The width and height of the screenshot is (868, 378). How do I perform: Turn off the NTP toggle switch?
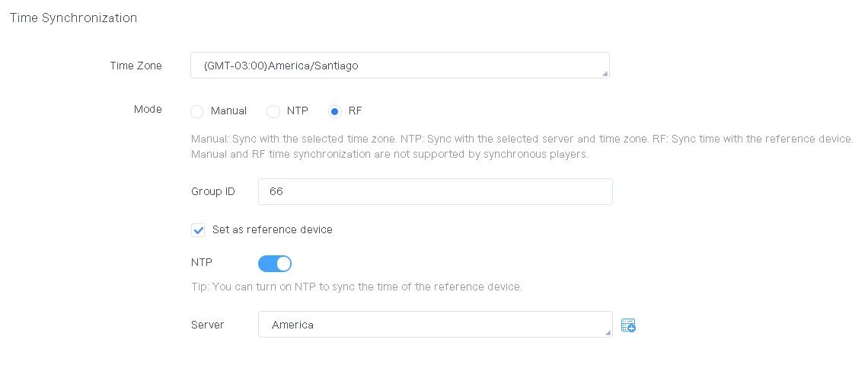(275, 264)
